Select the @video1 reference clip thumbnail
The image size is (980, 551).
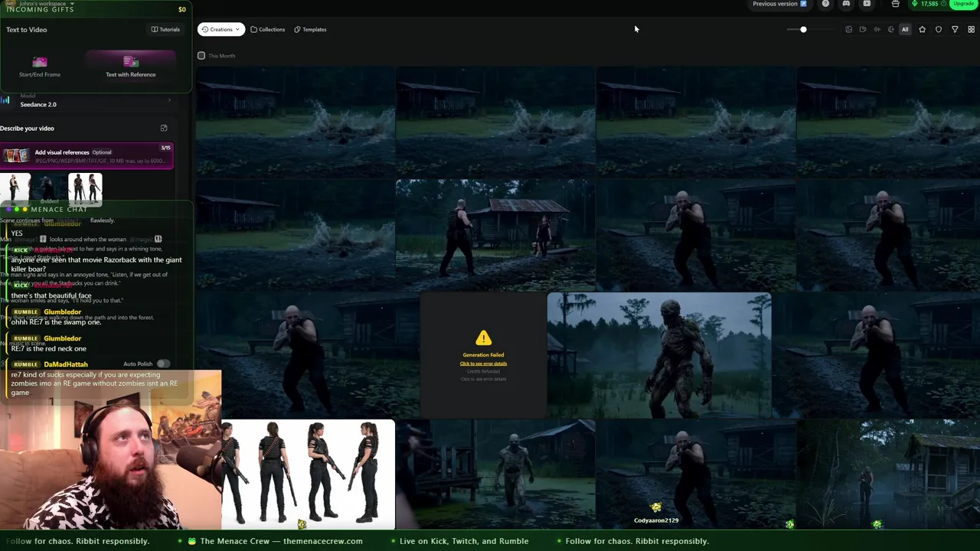click(x=49, y=190)
